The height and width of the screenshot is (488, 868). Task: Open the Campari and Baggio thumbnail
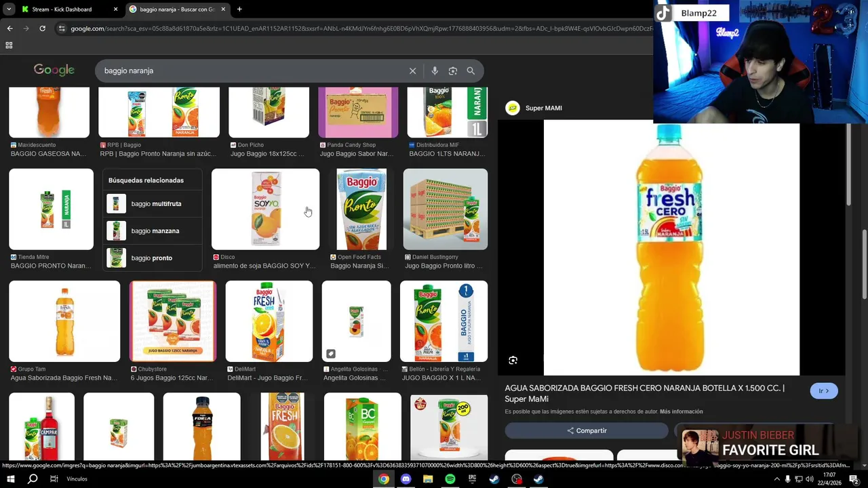click(42, 427)
